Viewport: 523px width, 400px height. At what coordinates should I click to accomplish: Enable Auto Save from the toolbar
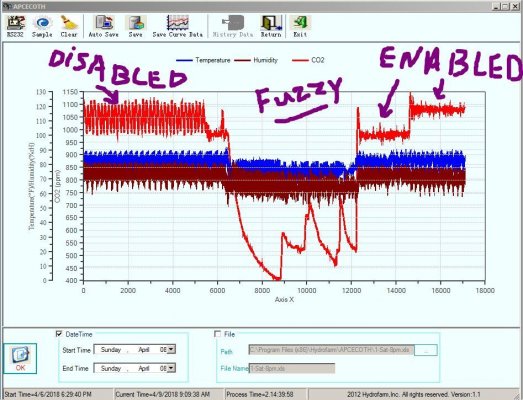pyautogui.click(x=103, y=26)
